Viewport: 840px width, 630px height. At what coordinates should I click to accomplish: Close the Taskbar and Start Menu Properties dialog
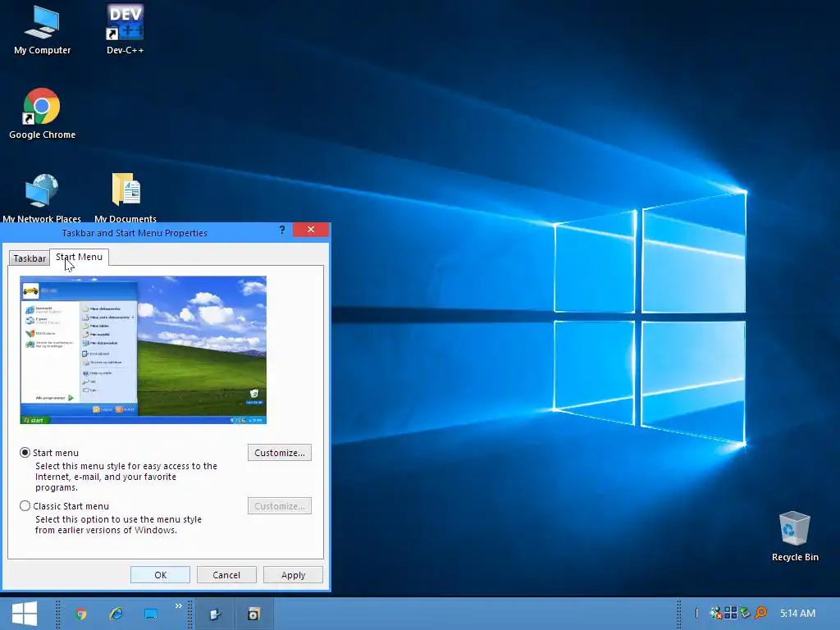pos(311,230)
